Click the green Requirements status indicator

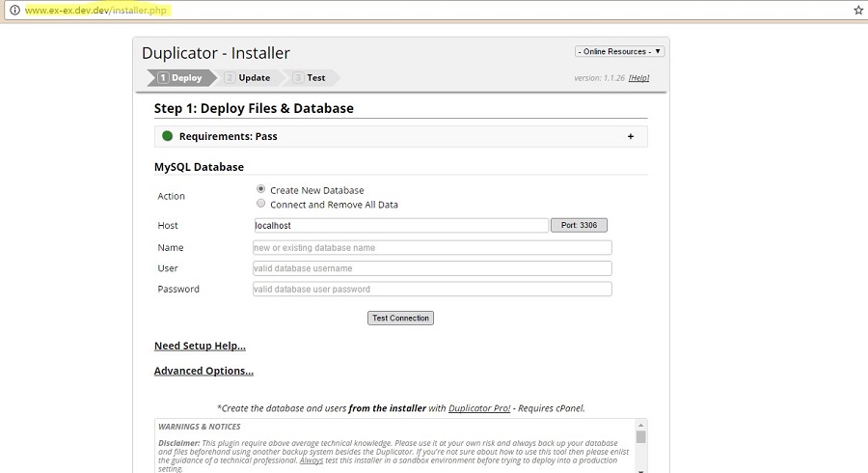[167, 136]
